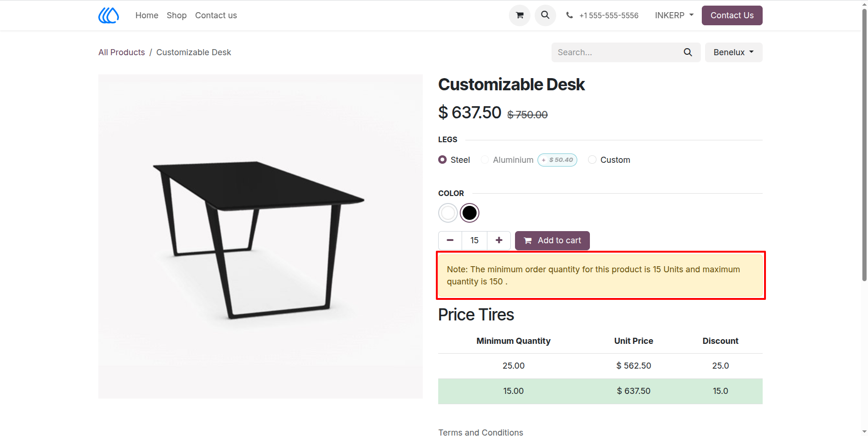Open the Benelux pricelist dropdown

[734, 52]
